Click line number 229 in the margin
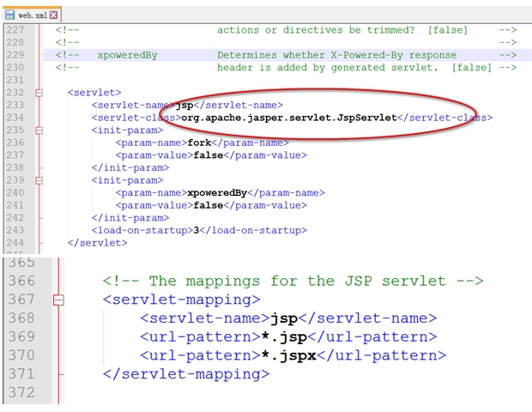Image resolution: width=532 pixels, height=412 pixels. 15,55
